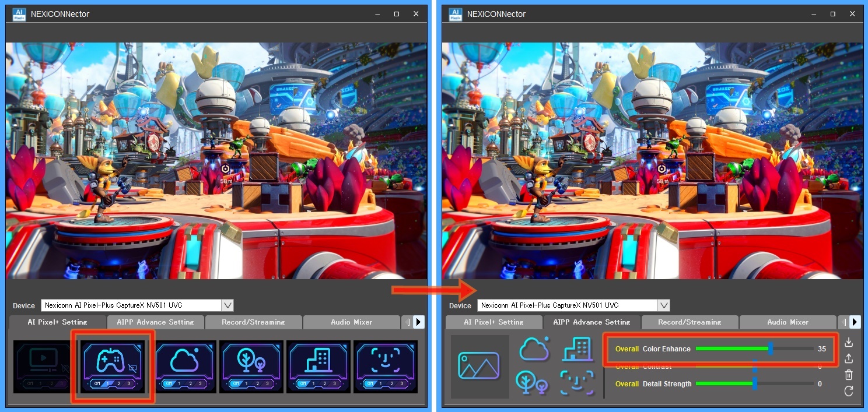Click the Device name field in right window
Screen dimensions: 868x412
pyautogui.click(x=568, y=305)
